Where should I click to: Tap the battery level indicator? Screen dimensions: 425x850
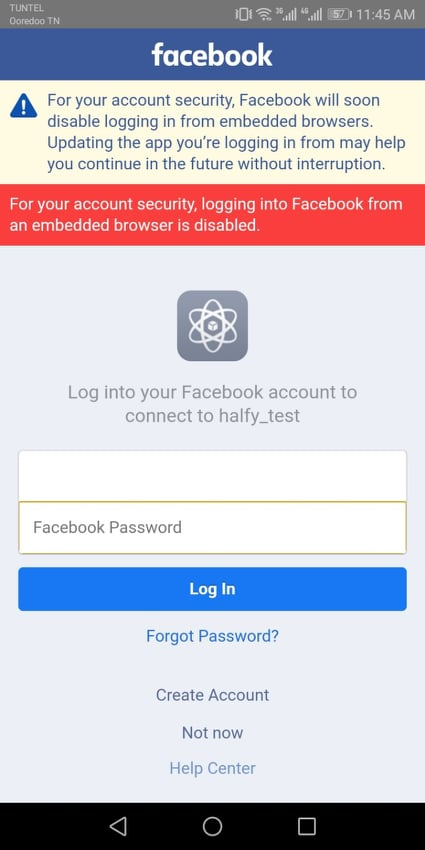coord(340,15)
